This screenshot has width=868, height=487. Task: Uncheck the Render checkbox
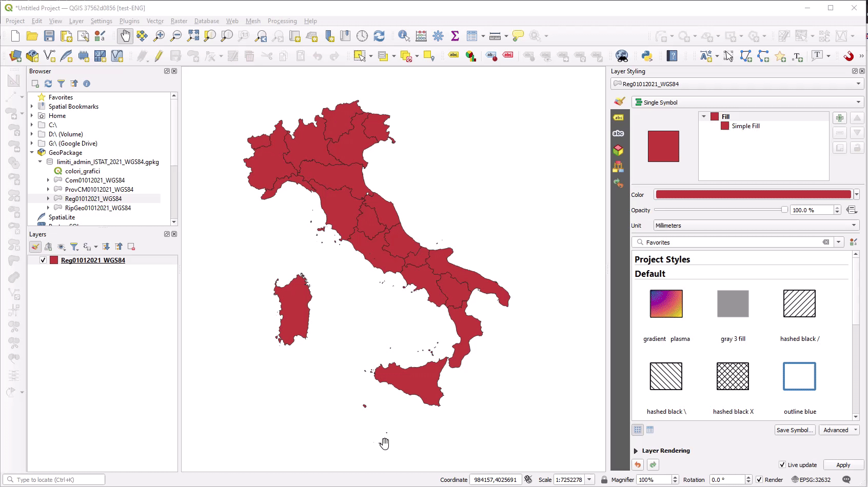click(x=759, y=480)
